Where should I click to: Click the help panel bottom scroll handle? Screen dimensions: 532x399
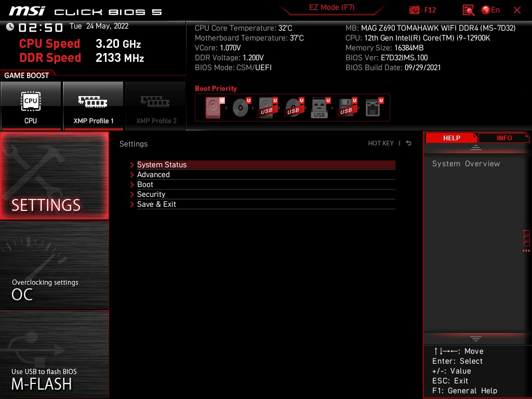point(476,339)
